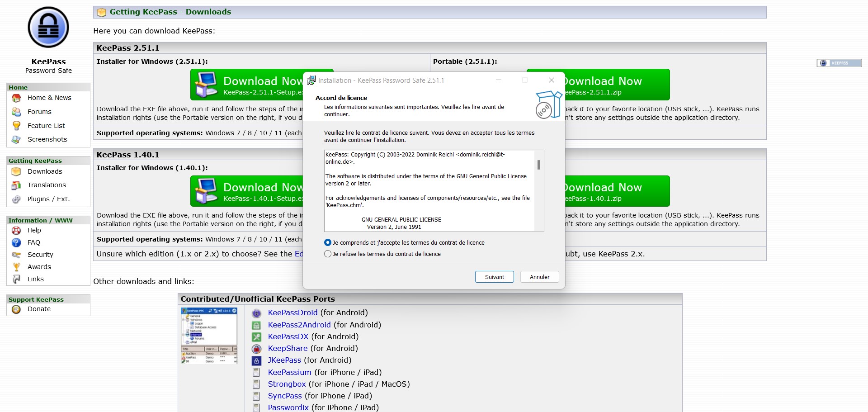Image resolution: width=868 pixels, height=412 pixels.
Task: Select 'Je comprends et j'accepte' radio option
Action: point(328,243)
